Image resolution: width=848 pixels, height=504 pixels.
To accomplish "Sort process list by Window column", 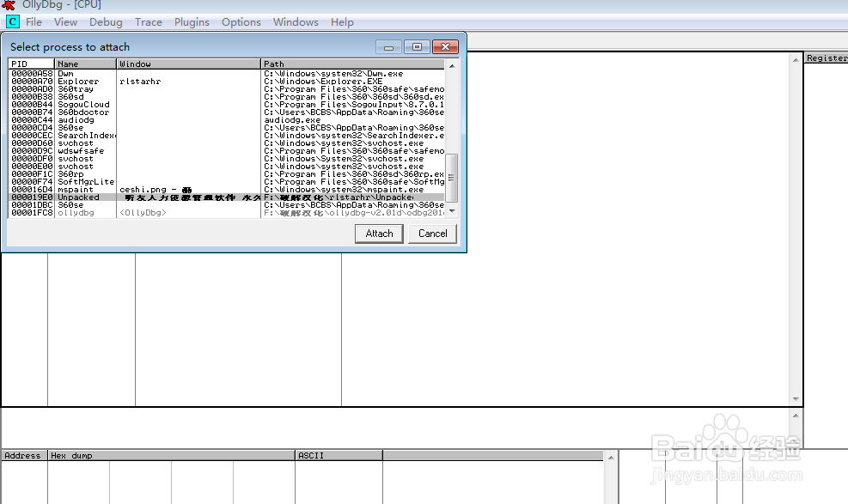I will [x=188, y=64].
